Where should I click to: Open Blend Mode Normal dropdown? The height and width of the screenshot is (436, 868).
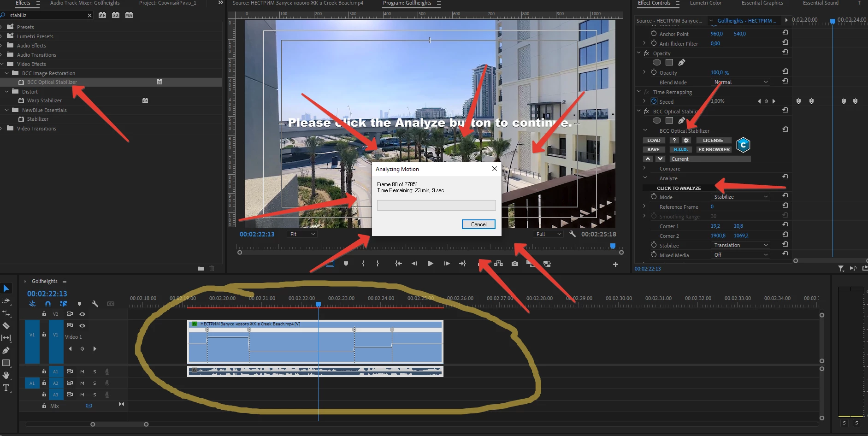[x=740, y=82]
